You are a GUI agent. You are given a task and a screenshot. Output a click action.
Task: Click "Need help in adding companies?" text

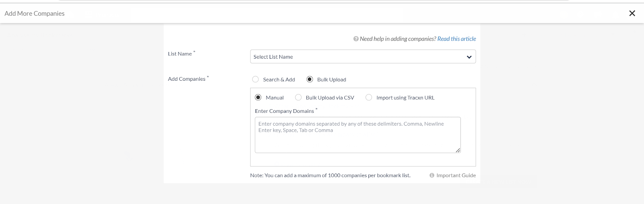pyautogui.click(x=398, y=39)
